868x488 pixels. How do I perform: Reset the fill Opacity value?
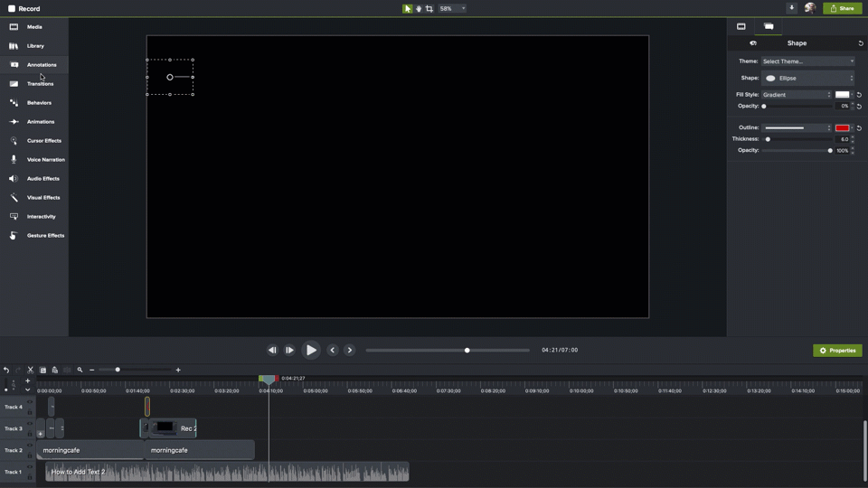[x=859, y=107]
